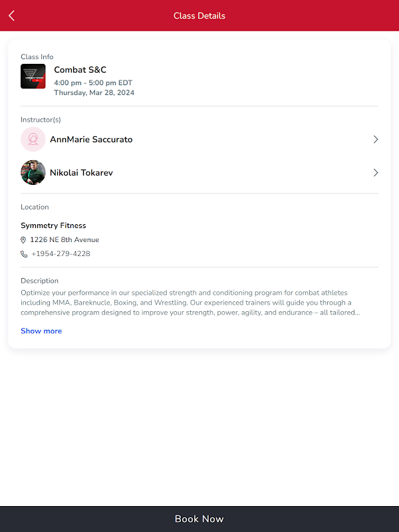Click the Class Details header title

click(x=199, y=15)
